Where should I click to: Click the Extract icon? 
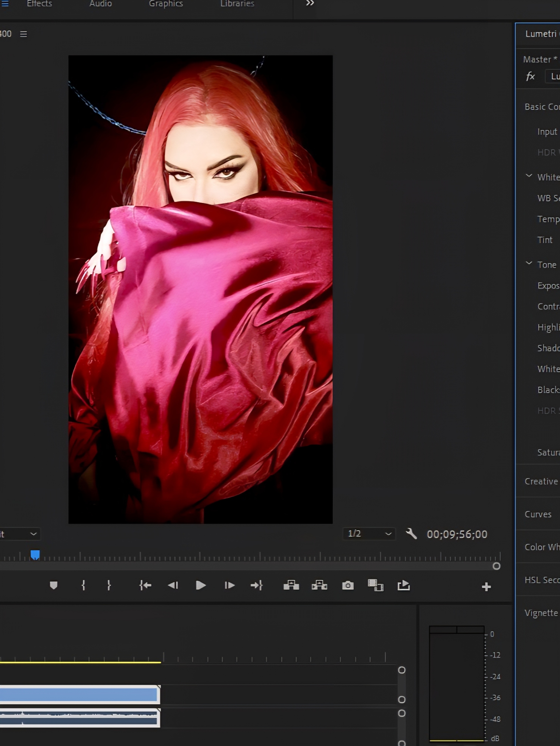(x=319, y=585)
